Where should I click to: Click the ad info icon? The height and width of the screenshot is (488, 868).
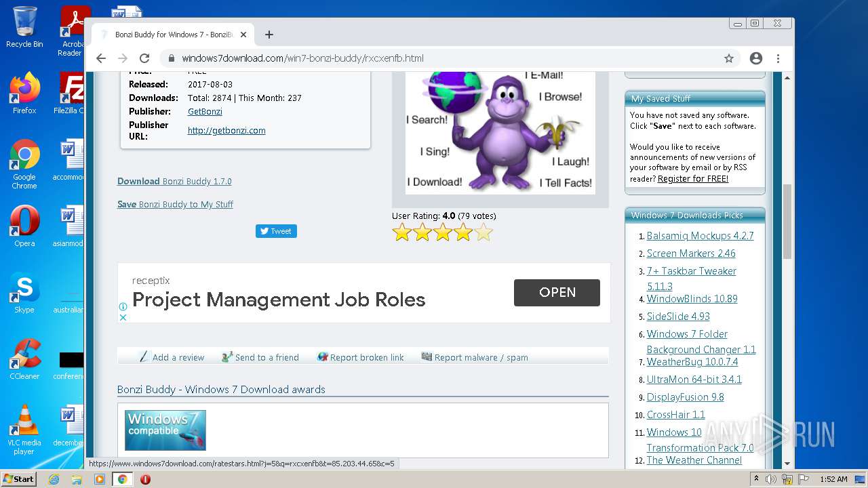(x=123, y=307)
